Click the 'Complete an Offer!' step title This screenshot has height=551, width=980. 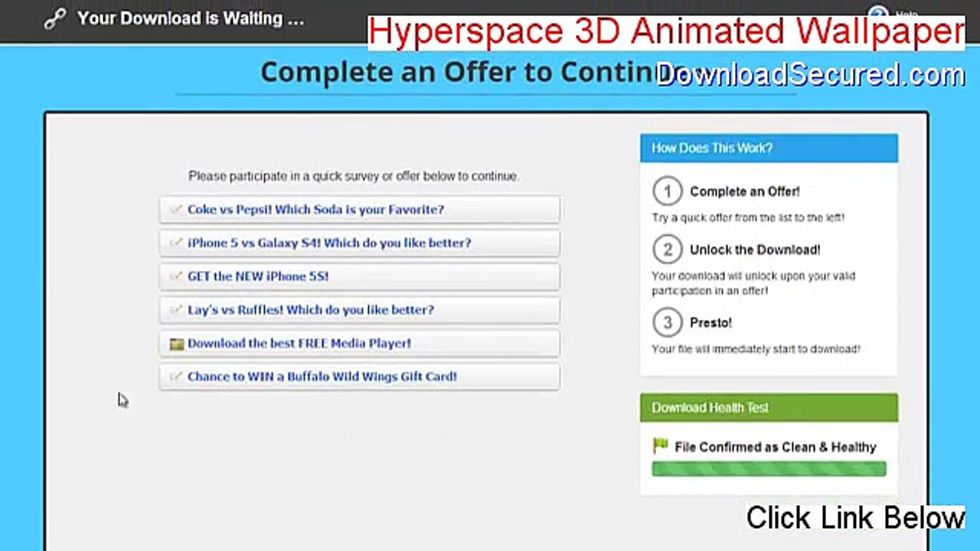(x=745, y=191)
